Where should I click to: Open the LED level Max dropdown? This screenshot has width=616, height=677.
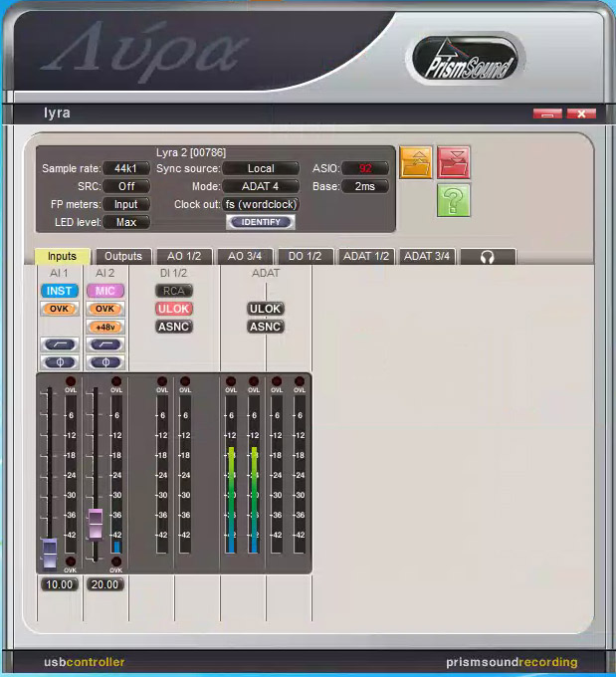tap(126, 222)
